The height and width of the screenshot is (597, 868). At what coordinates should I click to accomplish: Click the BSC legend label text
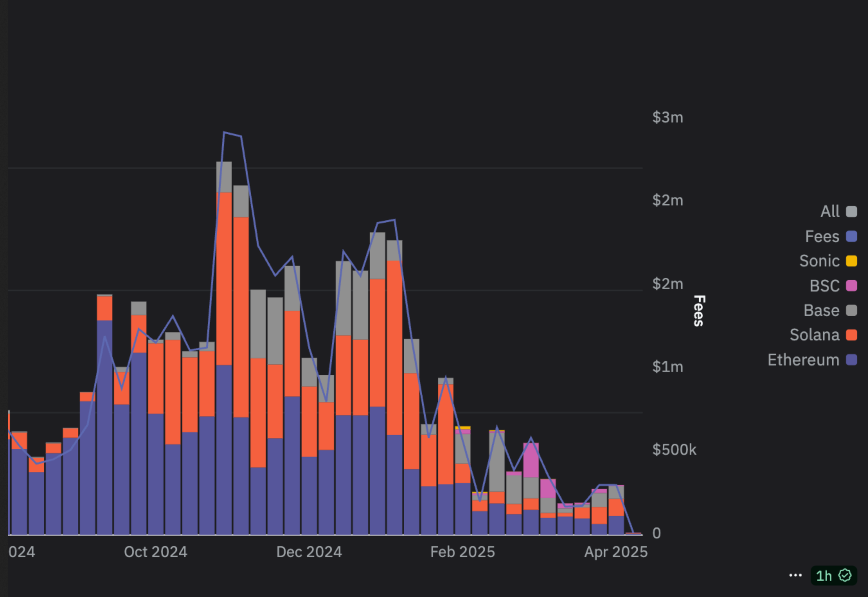tap(824, 286)
